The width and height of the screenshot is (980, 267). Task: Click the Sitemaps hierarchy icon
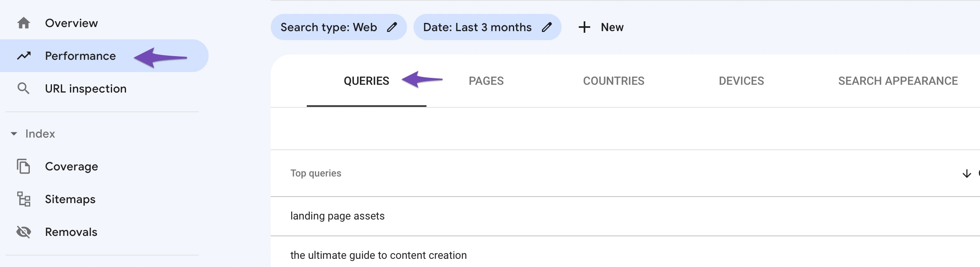point(24,199)
